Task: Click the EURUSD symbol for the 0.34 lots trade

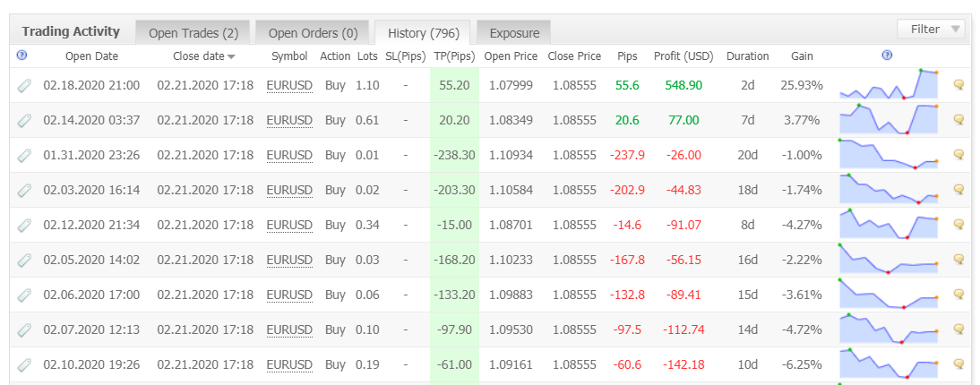Action: (x=289, y=225)
